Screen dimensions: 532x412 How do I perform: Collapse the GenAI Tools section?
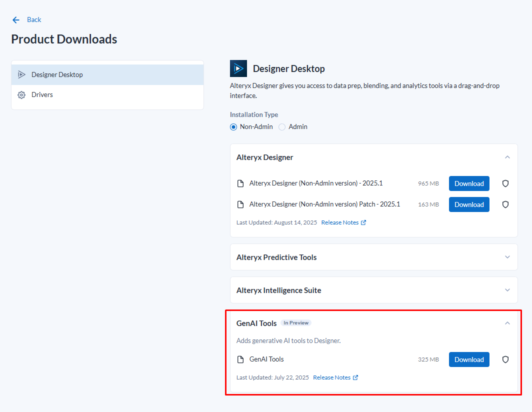point(507,323)
